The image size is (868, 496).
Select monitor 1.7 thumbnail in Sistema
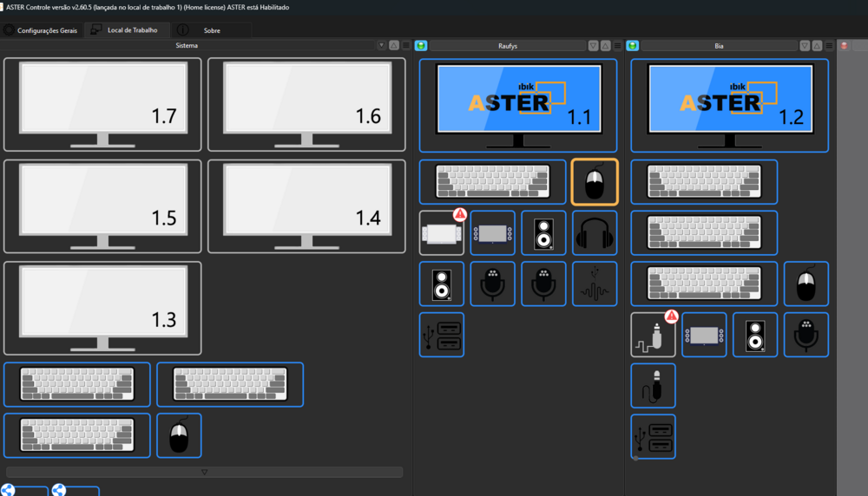pyautogui.click(x=102, y=104)
